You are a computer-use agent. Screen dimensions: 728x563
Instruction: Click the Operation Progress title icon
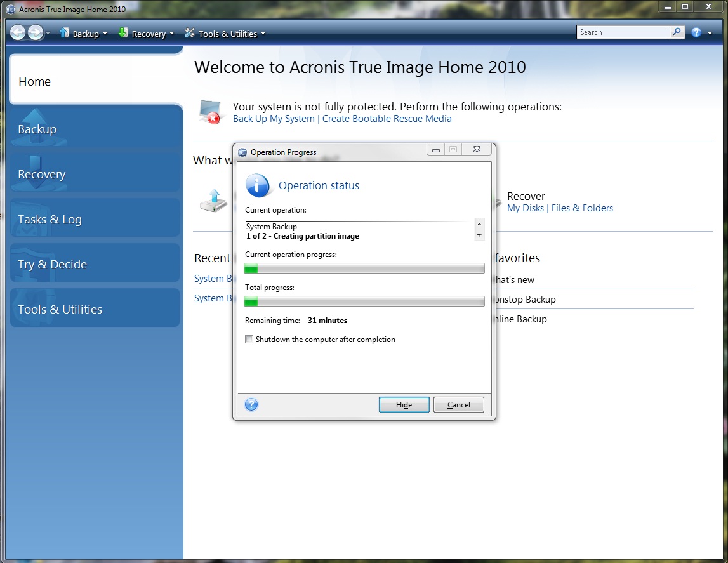tap(242, 152)
